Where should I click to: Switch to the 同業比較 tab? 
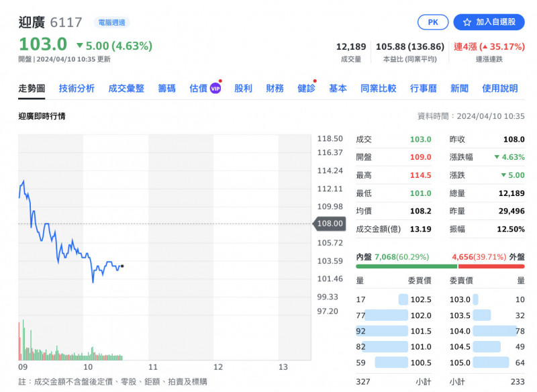[x=378, y=89]
